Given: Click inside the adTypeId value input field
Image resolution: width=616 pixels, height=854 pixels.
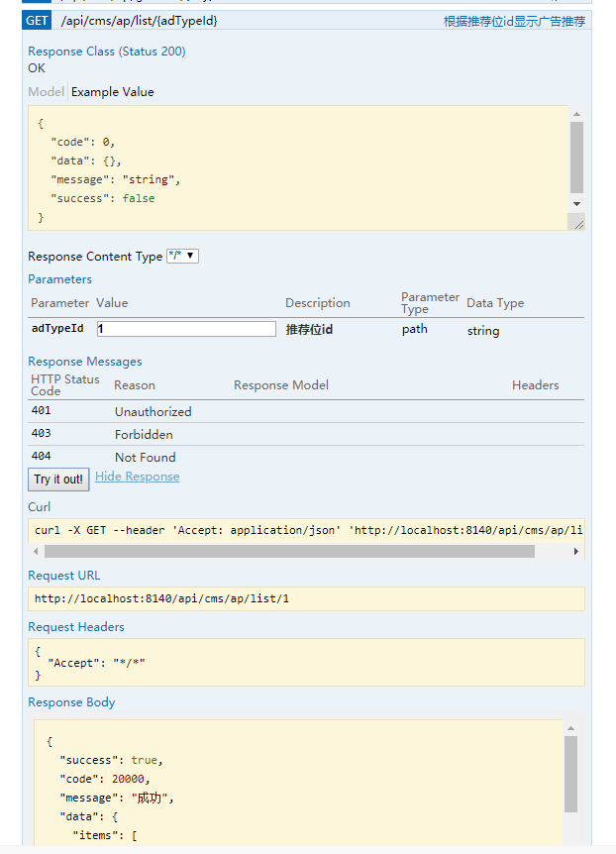Looking at the screenshot, I should click(x=186, y=328).
